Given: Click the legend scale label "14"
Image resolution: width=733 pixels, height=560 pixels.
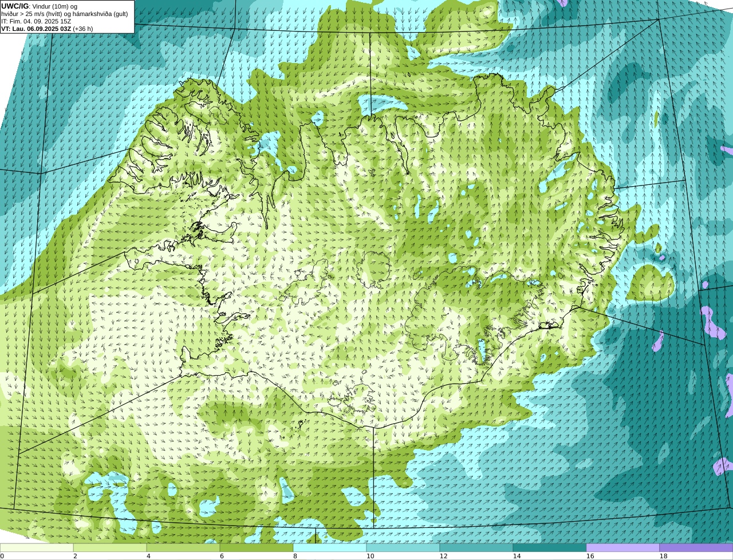Looking at the screenshot, I should click(x=517, y=556).
